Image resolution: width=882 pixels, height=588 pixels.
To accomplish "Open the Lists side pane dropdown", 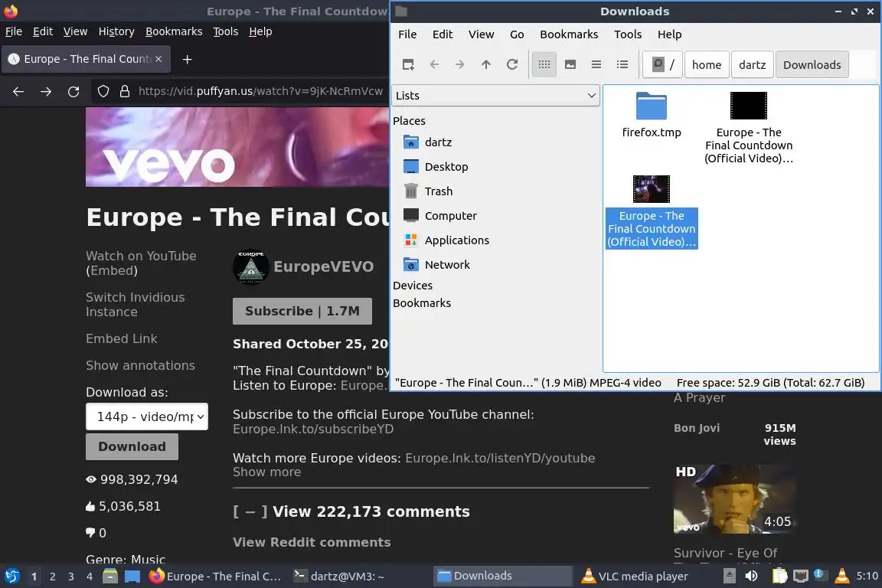I will point(495,96).
